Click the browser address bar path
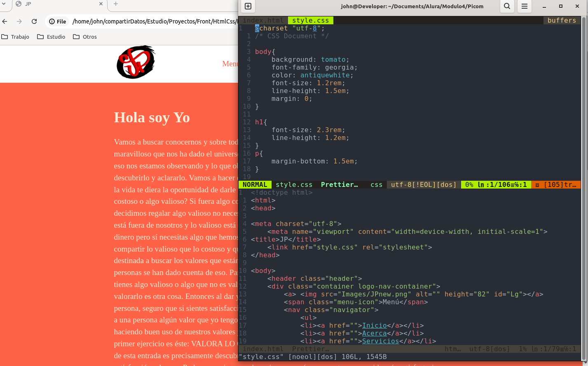 pos(155,21)
